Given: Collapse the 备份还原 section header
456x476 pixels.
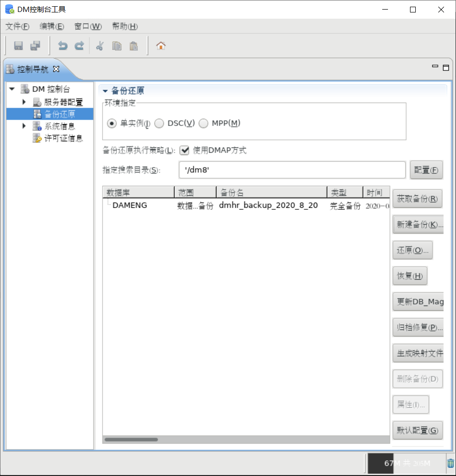Looking at the screenshot, I should (x=105, y=91).
